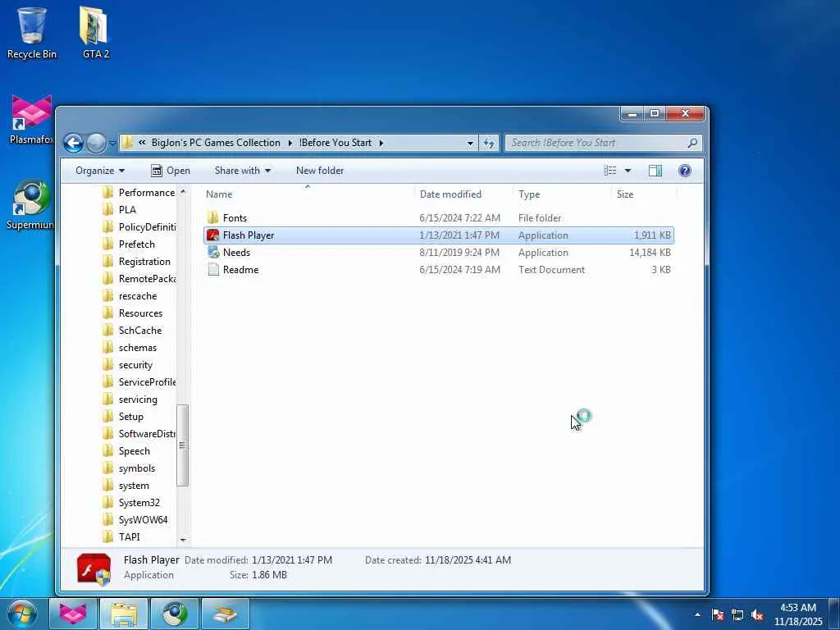Image resolution: width=840 pixels, height=630 pixels.
Task: Click the muted volume tray icon
Action: pyautogui.click(x=757, y=615)
